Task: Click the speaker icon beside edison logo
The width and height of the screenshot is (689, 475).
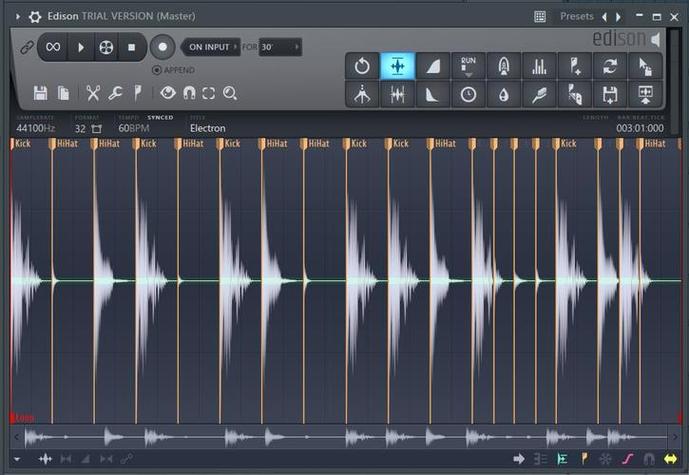Action: 656,39
